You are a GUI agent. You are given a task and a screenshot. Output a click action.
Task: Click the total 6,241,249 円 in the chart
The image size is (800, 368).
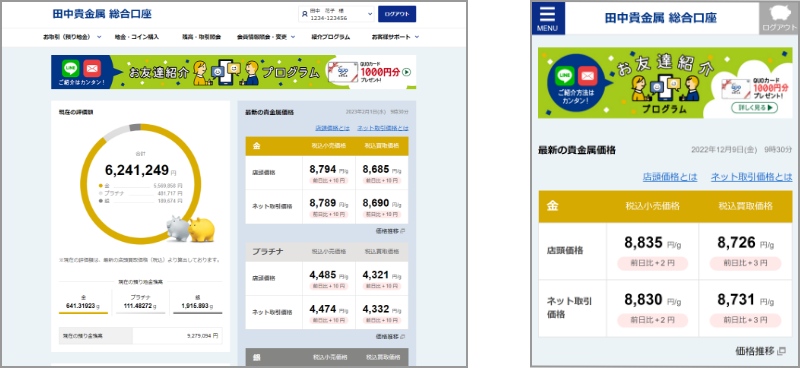point(140,170)
